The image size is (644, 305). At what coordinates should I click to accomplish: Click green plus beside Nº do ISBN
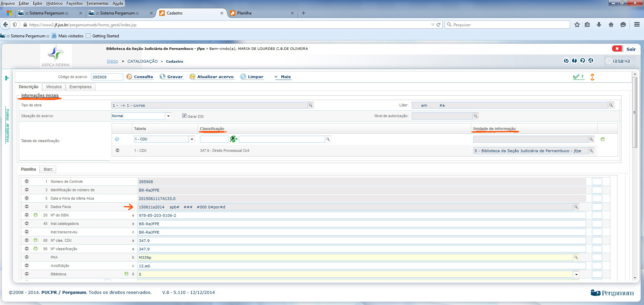(x=36, y=215)
